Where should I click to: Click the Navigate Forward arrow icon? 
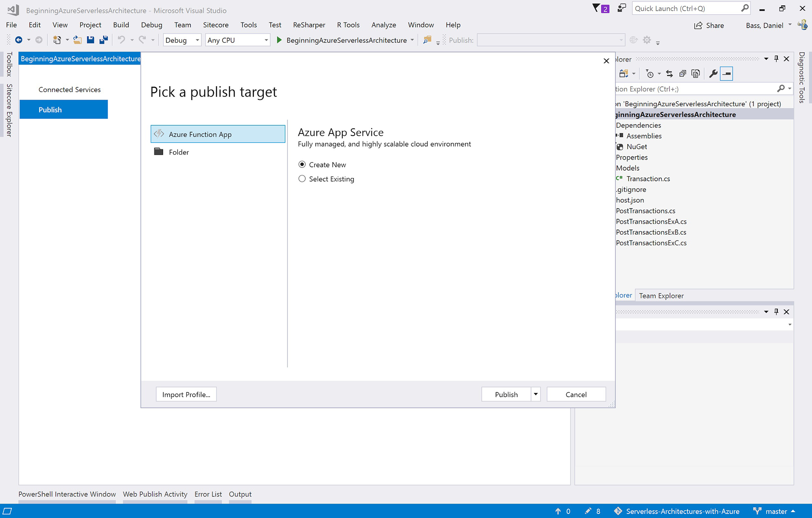point(39,40)
